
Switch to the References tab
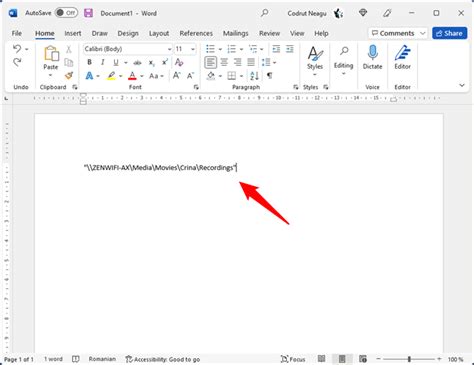click(x=196, y=33)
